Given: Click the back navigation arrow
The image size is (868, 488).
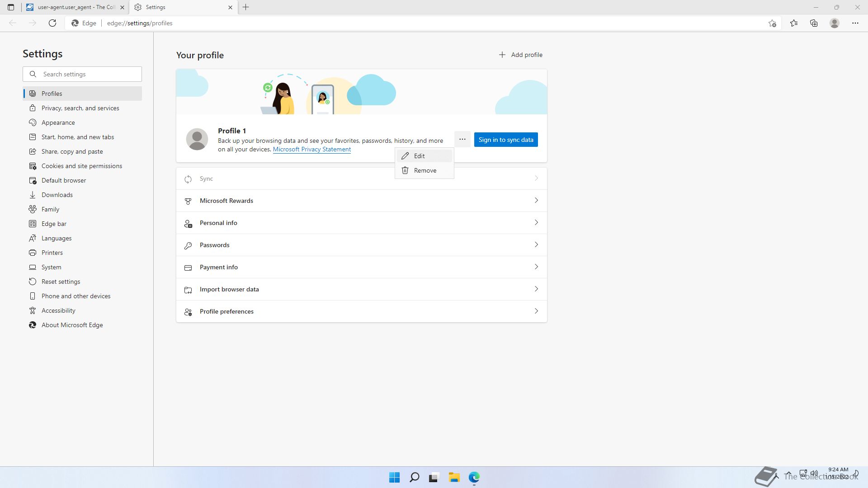Looking at the screenshot, I should [x=13, y=23].
